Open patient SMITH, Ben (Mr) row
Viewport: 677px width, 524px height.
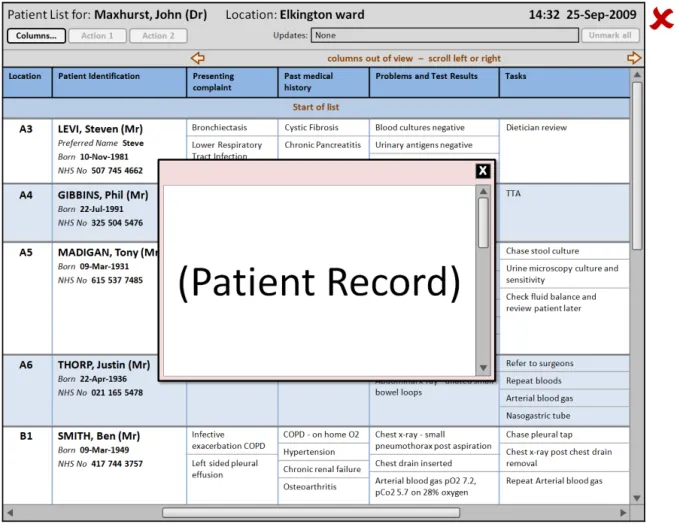[x=99, y=436]
